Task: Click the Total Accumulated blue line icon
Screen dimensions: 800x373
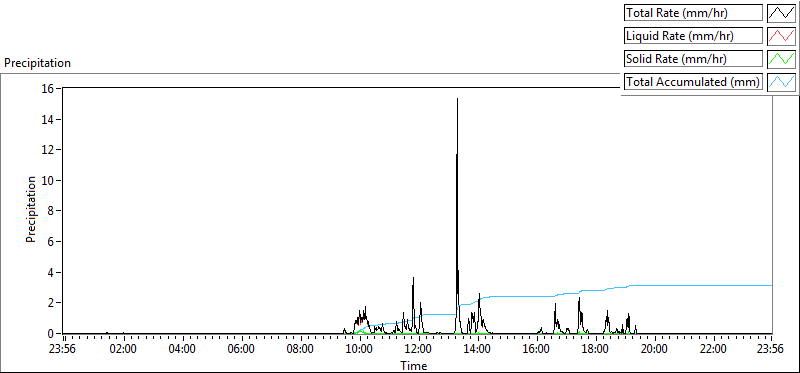Action: [x=782, y=82]
